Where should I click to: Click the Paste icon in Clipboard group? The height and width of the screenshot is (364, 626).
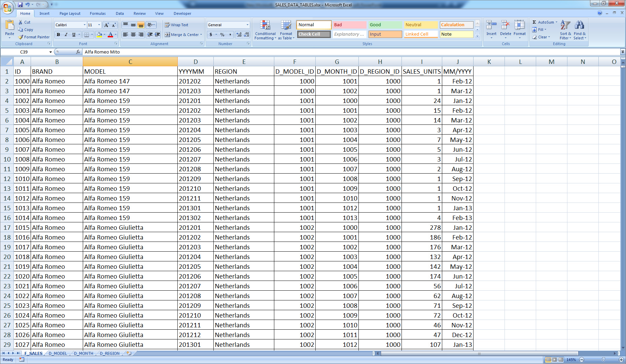[9, 25]
